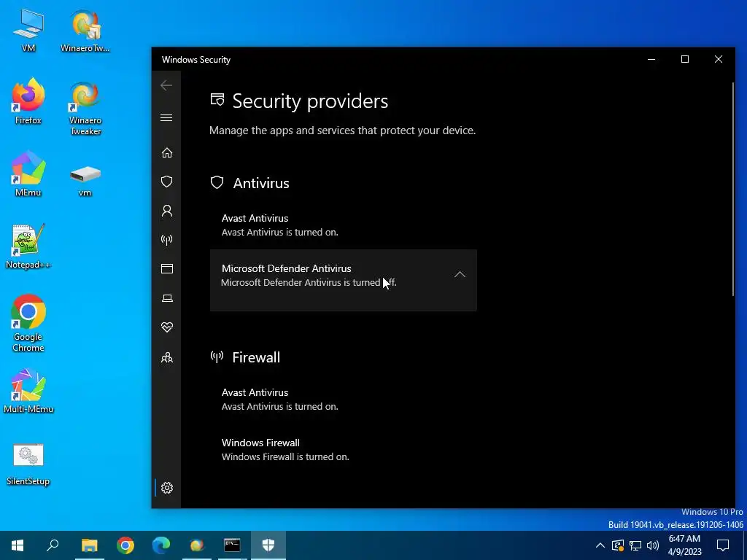Open the volume speaker tray icon
The width and height of the screenshot is (747, 560).
(x=653, y=545)
